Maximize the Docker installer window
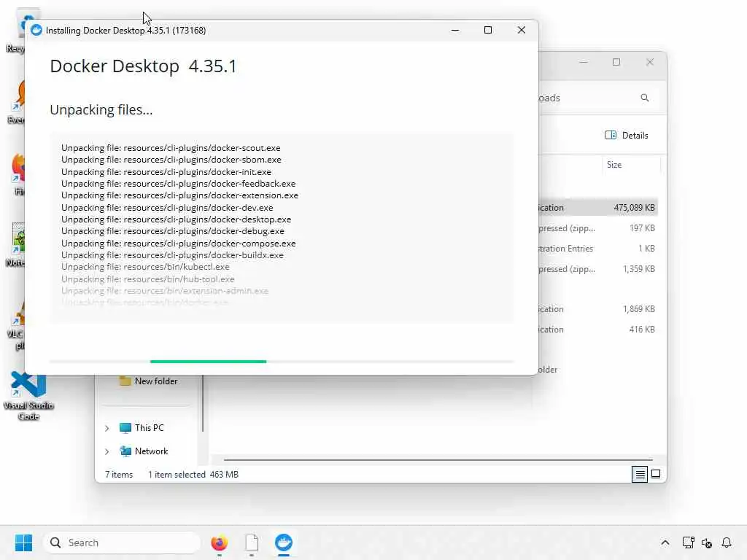The height and width of the screenshot is (560, 747). pyautogui.click(x=488, y=30)
